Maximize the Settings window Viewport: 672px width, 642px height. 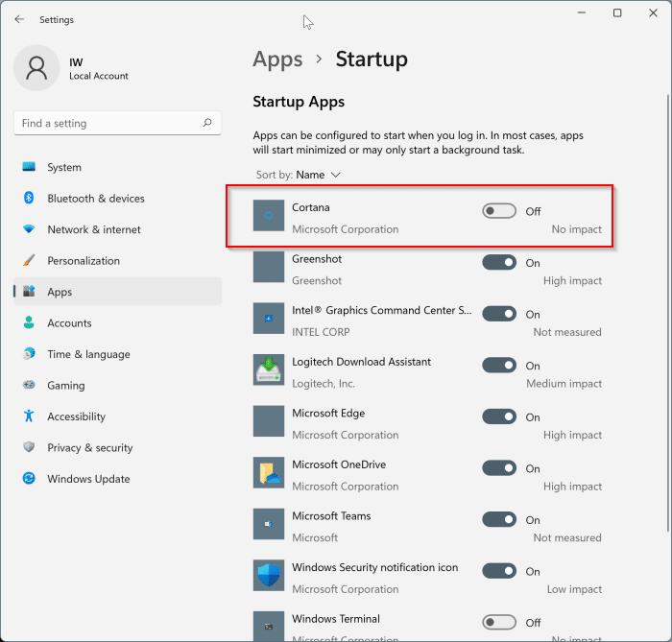pos(617,12)
